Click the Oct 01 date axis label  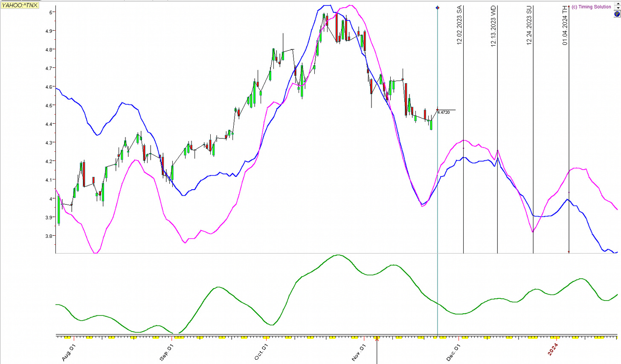261,352
